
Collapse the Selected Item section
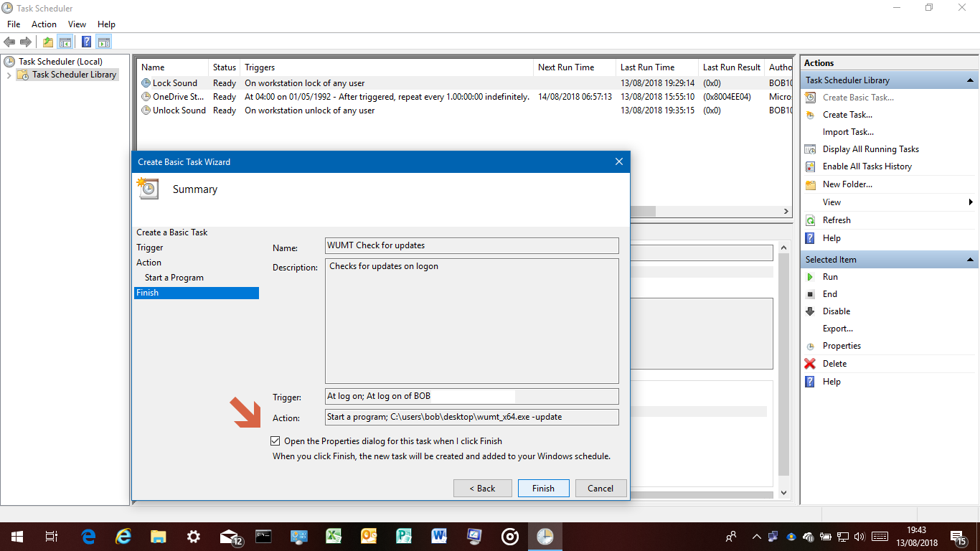pyautogui.click(x=970, y=260)
